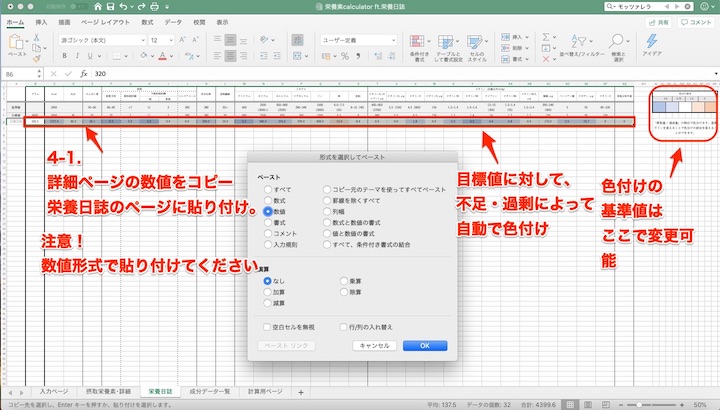Click the セルのスタイル icon
Image resolution: width=720 pixels, height=410 pixels.
pos(474,42)
